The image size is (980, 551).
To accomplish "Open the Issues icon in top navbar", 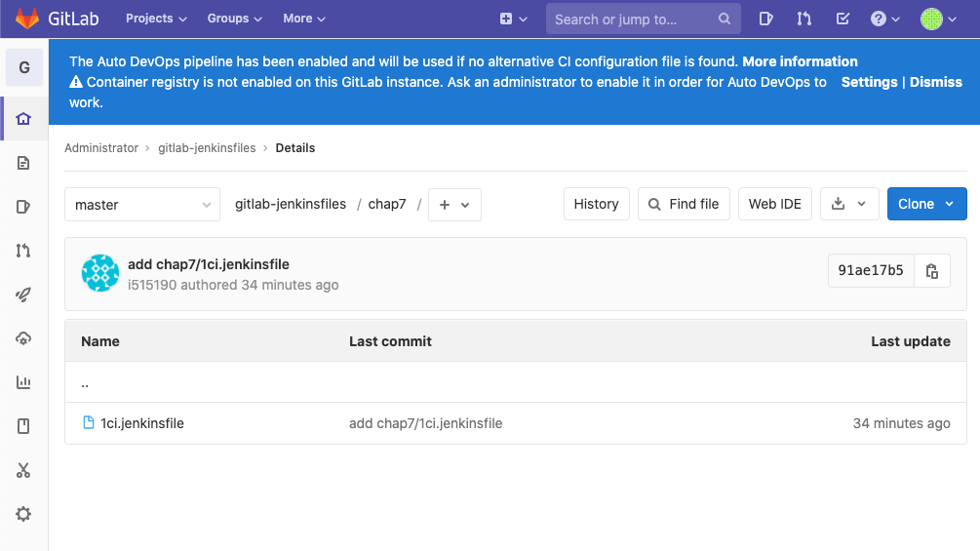I will pos(766,19).
